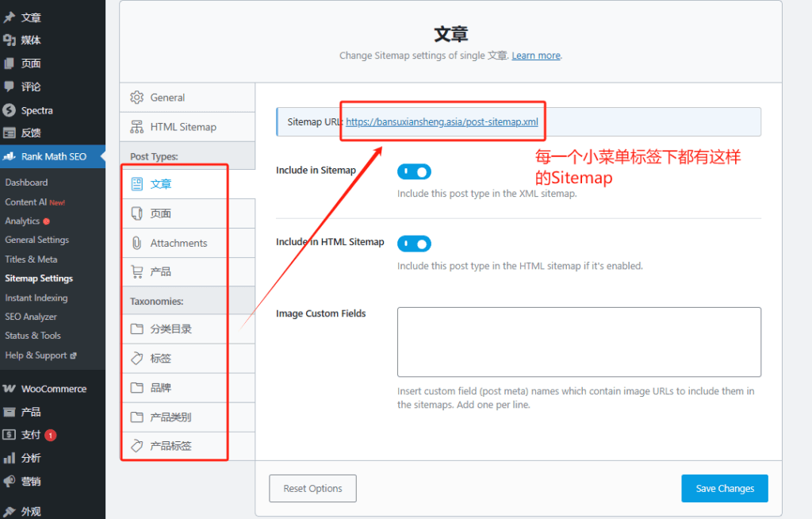Click the Spectra logo icon

(x=9, y=110)
